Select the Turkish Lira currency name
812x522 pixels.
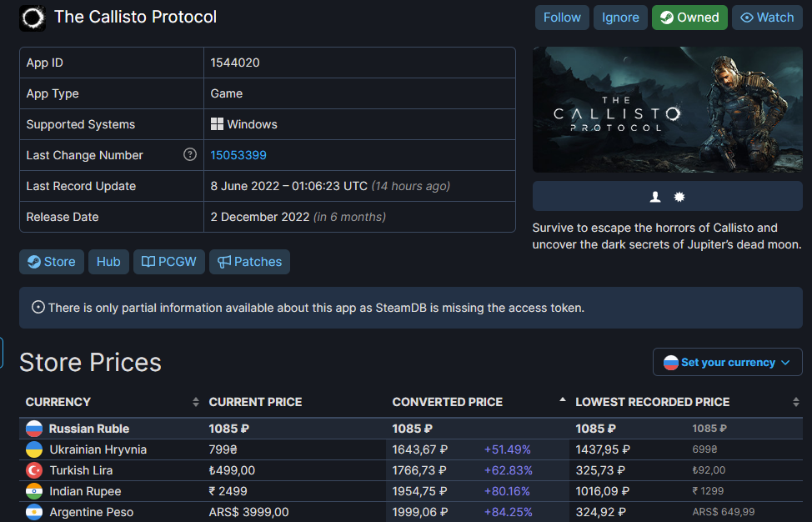82,470
